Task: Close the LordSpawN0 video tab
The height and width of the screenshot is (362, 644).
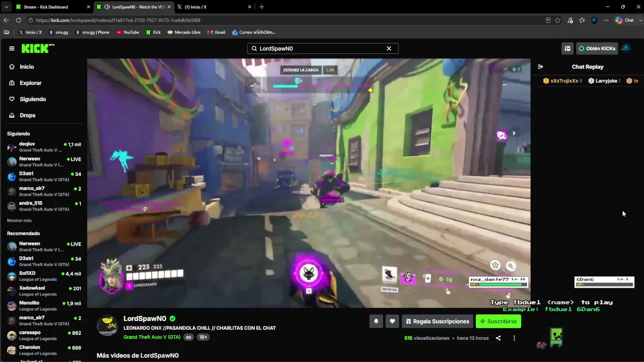Action: [169, 7]
